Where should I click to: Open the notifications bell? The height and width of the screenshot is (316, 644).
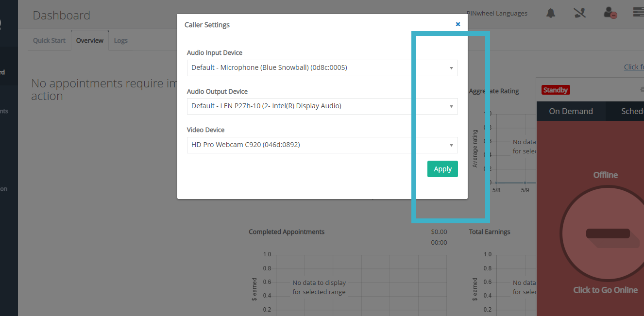point(550,13)
